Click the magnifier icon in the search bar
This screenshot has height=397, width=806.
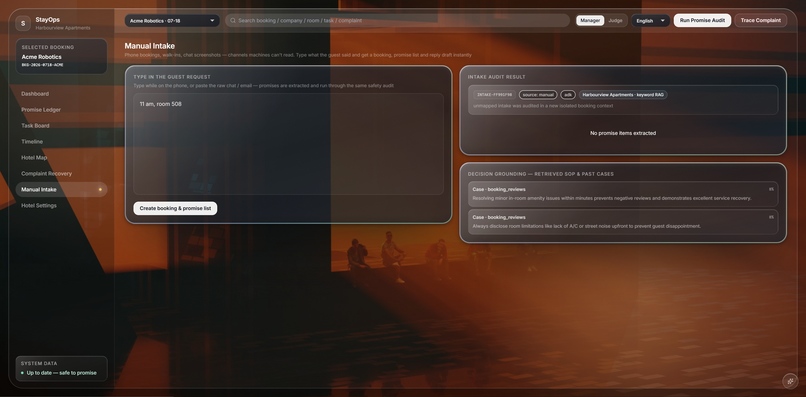233,21
